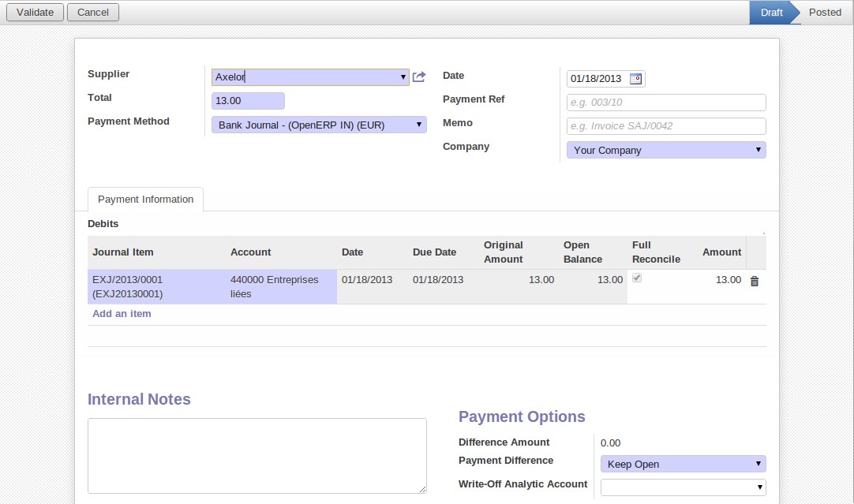
Task: Switch to the Payment Information tab
Action: point(145,200)
